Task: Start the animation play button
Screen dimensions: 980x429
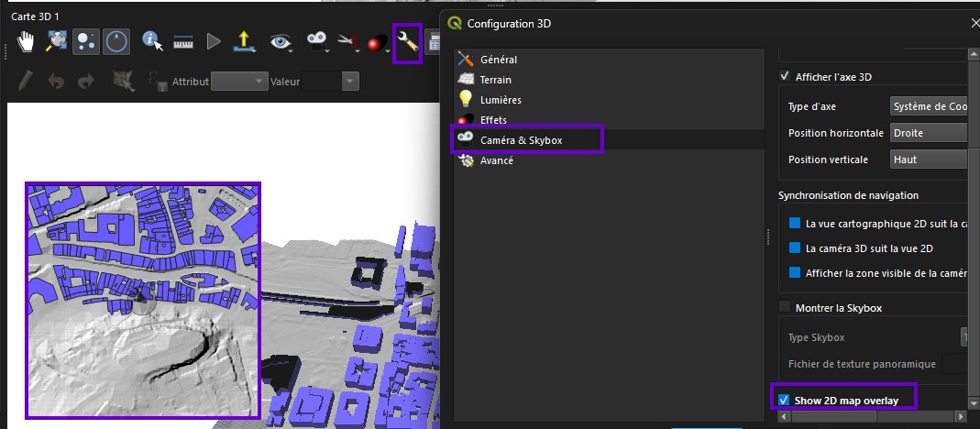Action: (x=214, y=42)
